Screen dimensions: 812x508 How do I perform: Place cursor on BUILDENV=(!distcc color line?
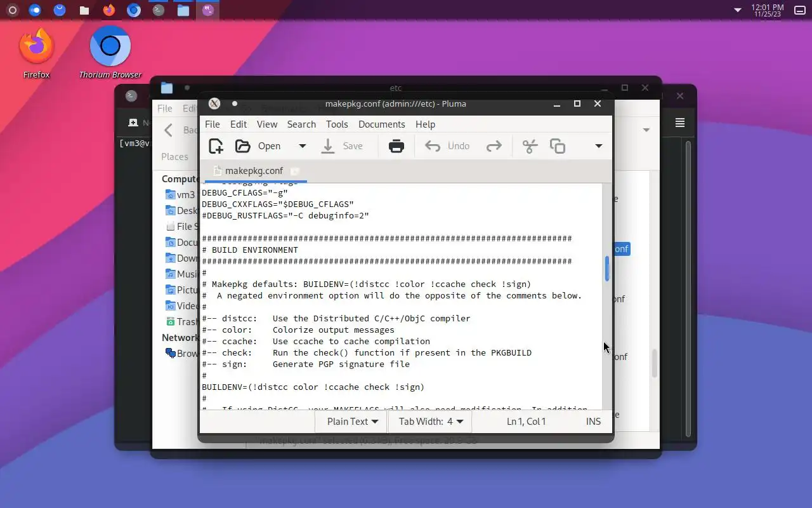[x=313, y=387]
